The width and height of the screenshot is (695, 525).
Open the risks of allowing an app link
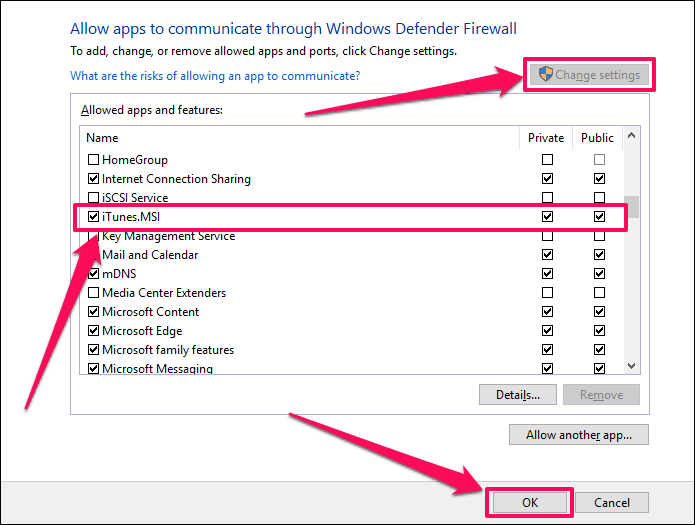tap(215, 76)
